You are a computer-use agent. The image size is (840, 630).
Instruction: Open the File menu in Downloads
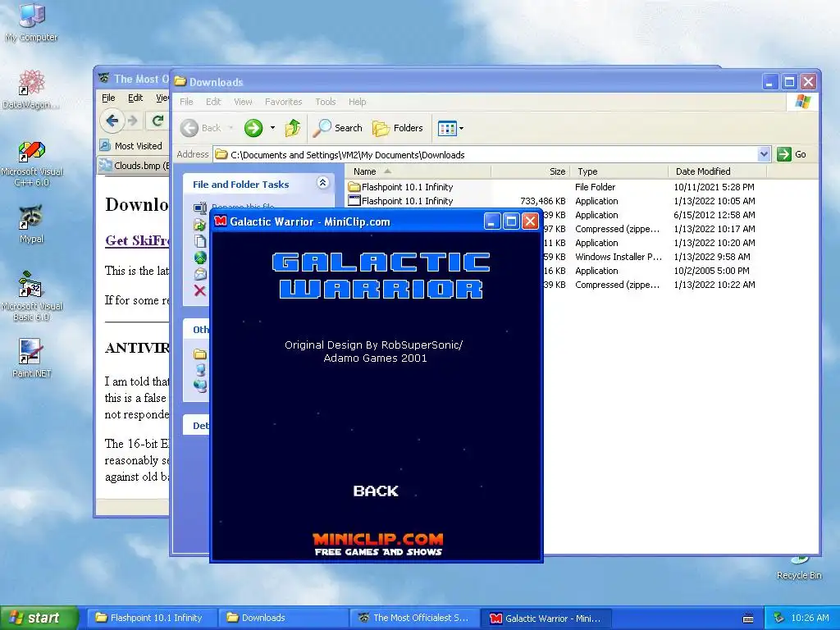[186, 102]
